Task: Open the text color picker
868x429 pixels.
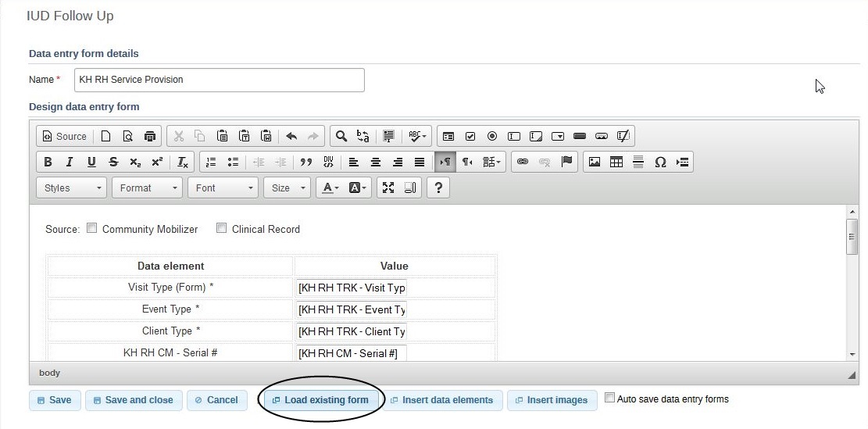Action: (330, 188)
